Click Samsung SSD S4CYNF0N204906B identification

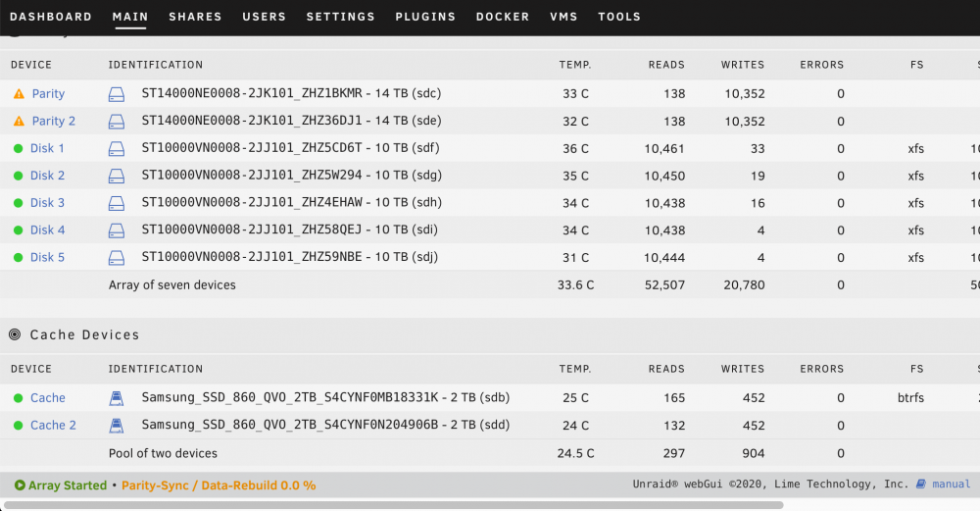[290, 425]
